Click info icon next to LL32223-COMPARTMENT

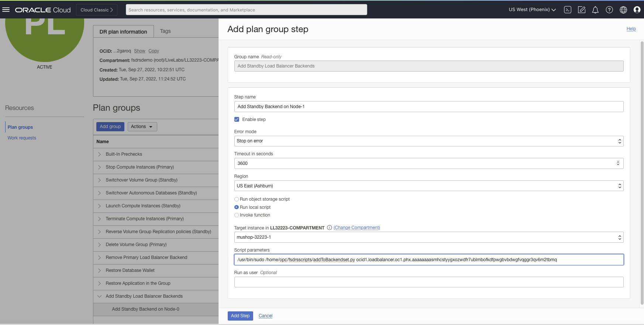click(329, 228)
